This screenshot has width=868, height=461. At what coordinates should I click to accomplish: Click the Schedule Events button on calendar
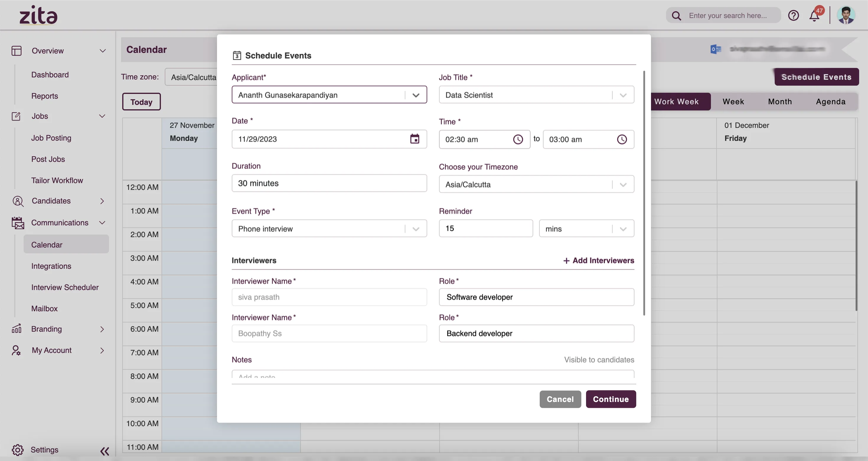point(816,77)
